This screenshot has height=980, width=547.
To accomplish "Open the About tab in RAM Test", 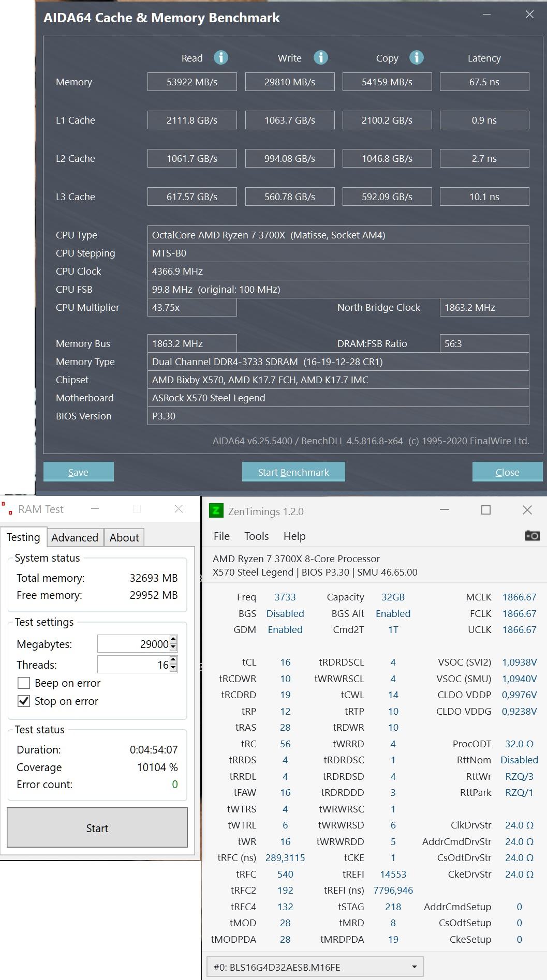I will pos(124,538).
